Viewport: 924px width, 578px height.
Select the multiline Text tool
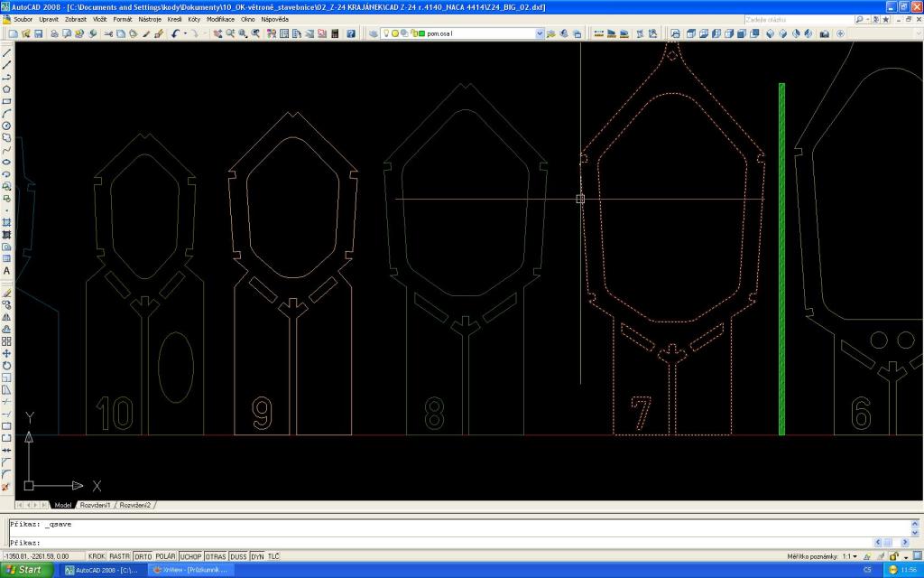[x=7, y=271]
